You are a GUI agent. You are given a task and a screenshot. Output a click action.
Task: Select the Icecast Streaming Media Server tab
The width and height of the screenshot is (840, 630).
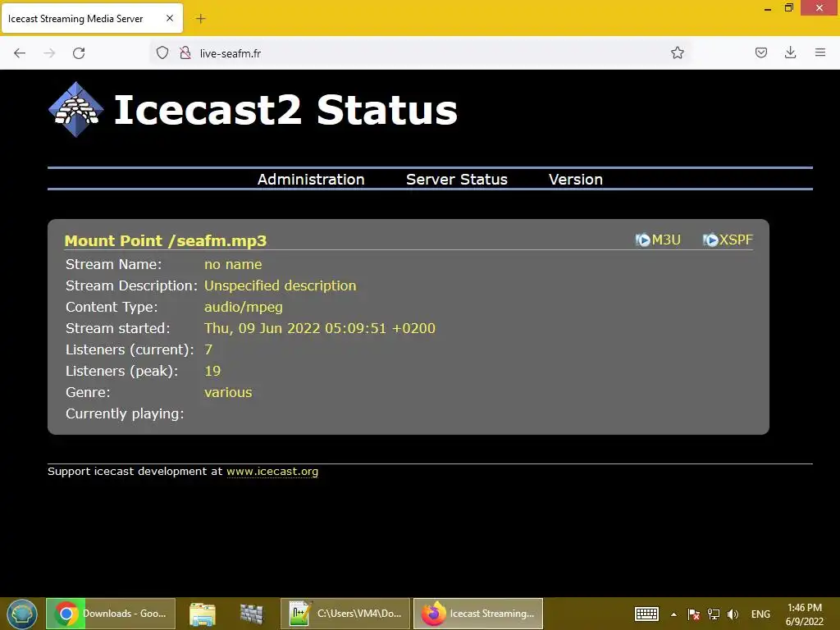(x=92, y=19)
